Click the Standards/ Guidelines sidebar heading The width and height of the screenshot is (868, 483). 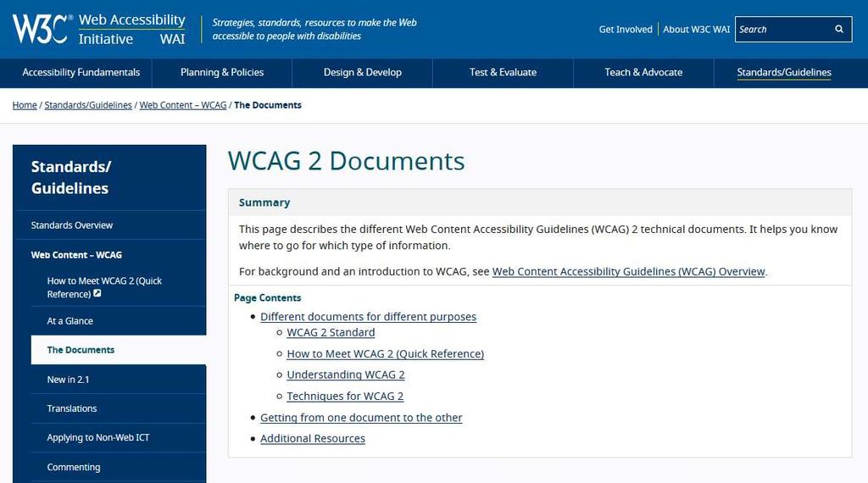tap(71, 178)
